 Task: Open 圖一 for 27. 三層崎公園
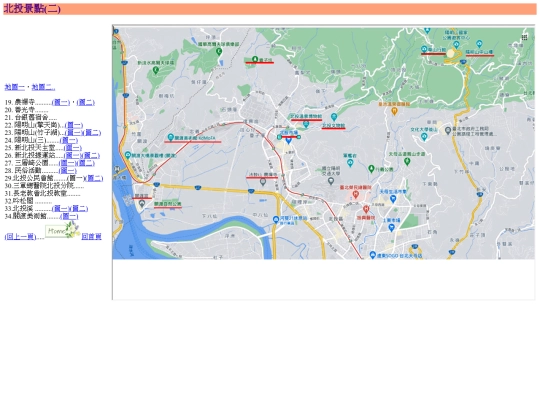point(68,163)
